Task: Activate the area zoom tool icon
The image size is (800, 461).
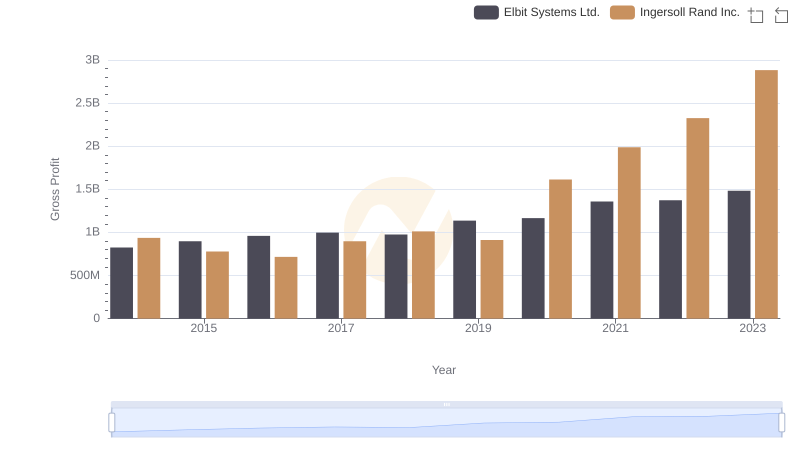Action: (x=756, y=15)
